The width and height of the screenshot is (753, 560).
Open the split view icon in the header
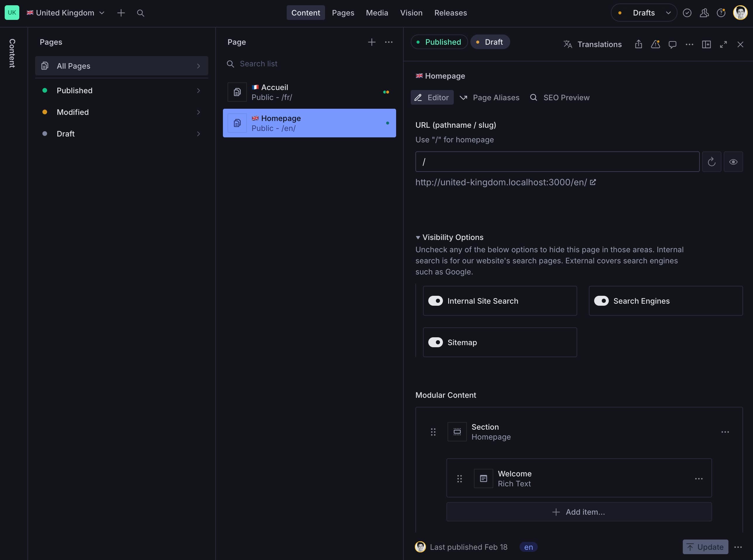coord(706,44)
